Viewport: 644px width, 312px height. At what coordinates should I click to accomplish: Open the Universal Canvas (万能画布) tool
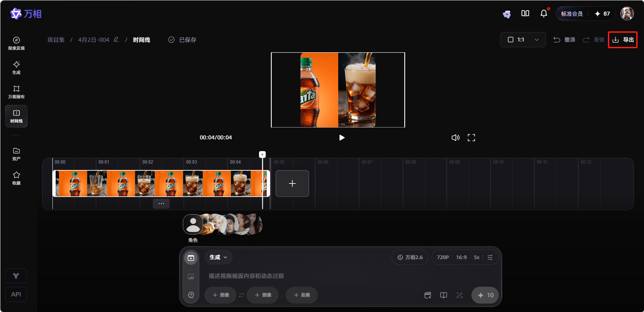(16, 92)
